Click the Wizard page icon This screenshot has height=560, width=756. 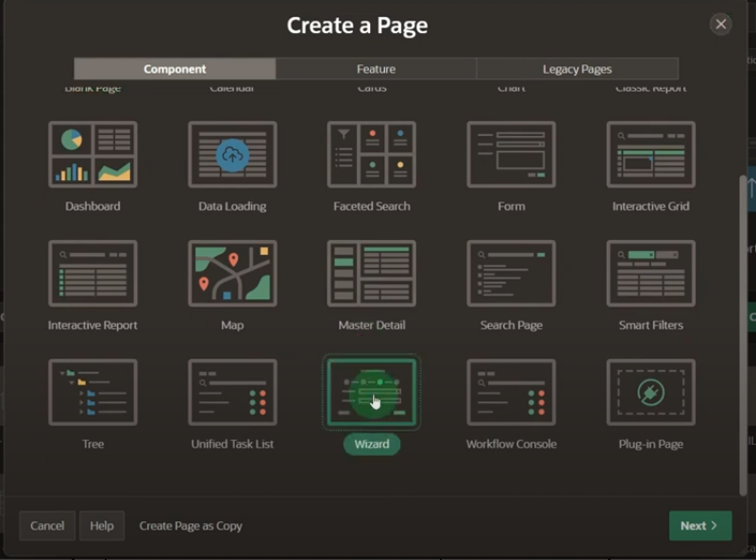pyautogui.click(x=372, y=392)
